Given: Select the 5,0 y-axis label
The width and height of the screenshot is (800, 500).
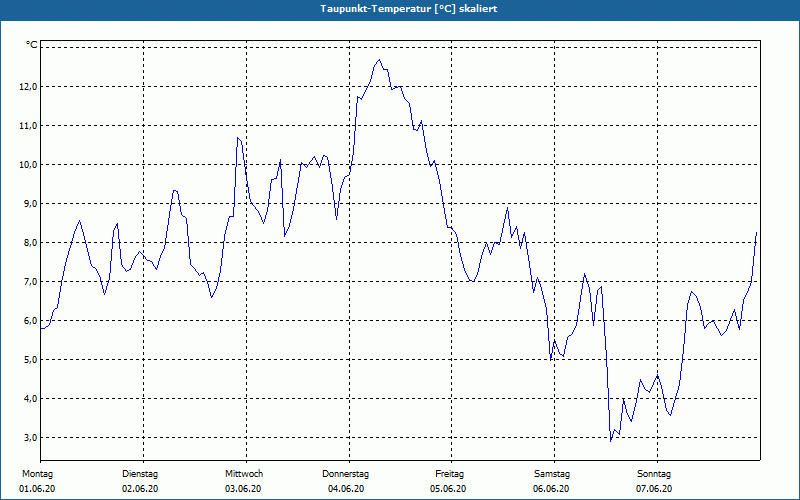Looking at the screenshot, I should click(31, 360).
